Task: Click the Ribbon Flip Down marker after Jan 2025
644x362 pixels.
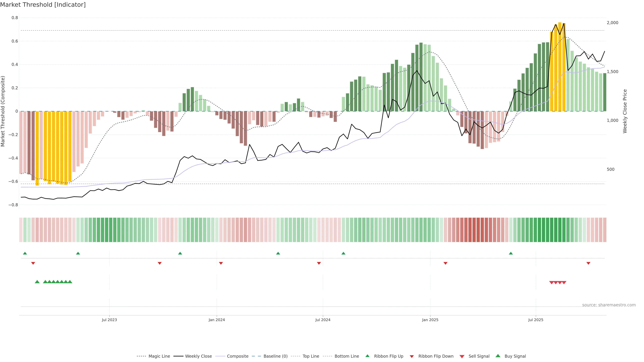Action: (445, 263)
